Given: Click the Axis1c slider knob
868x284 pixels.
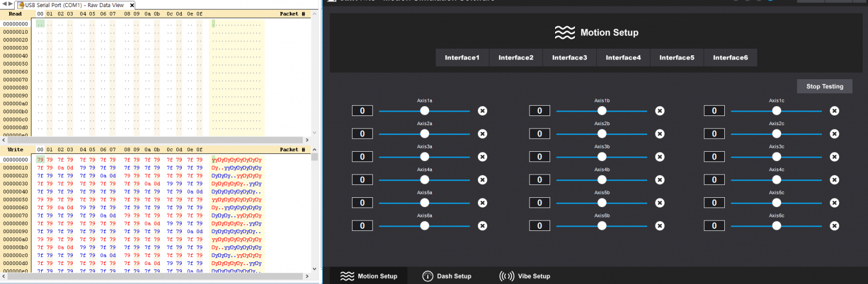Looking at the screenshot, I should [776, 111].
